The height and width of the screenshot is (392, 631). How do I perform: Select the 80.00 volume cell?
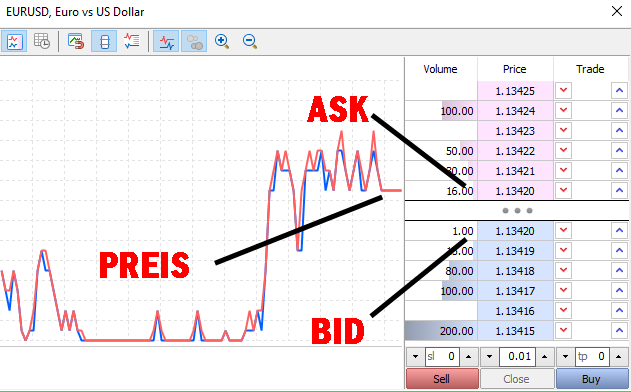(x=441, y=271)
